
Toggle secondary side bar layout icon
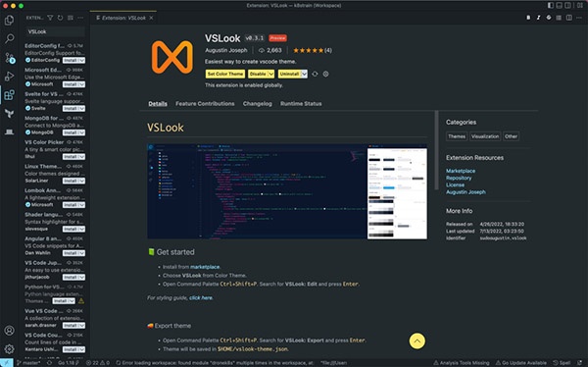pyautogui.click(x=567, y=5)
